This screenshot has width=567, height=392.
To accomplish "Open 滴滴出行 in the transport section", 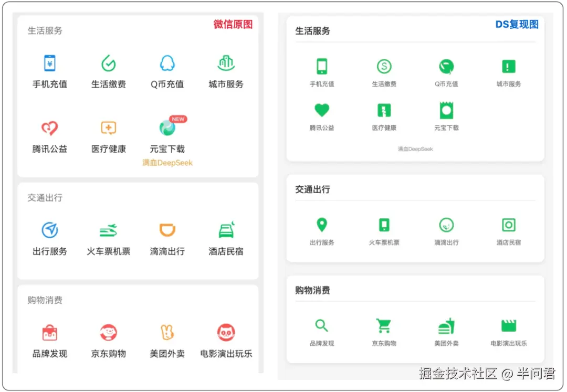I will (x=167, y=230).
